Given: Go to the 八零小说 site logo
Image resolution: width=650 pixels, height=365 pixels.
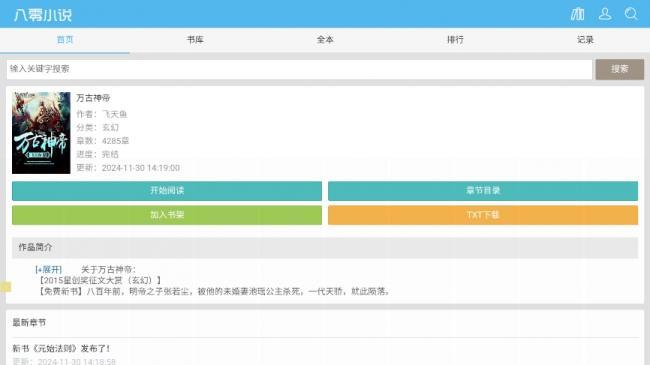Looking at the screenshot, I should (43, 15).
